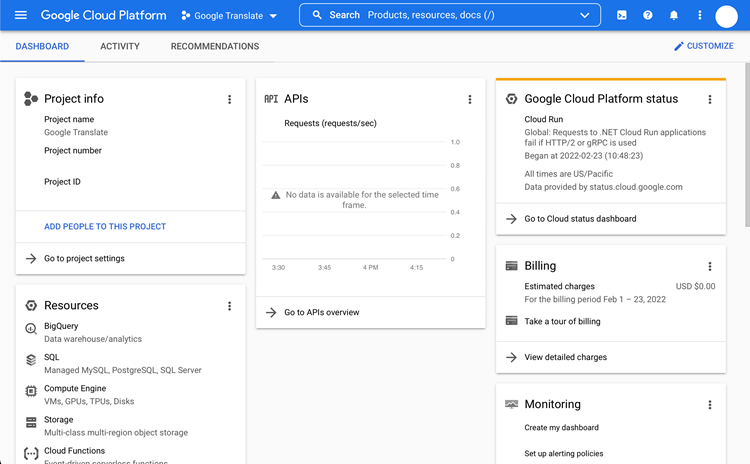
Task: Click the warning triangle in APIs chart
Action: pyautogui.click(x=276, y=195)
